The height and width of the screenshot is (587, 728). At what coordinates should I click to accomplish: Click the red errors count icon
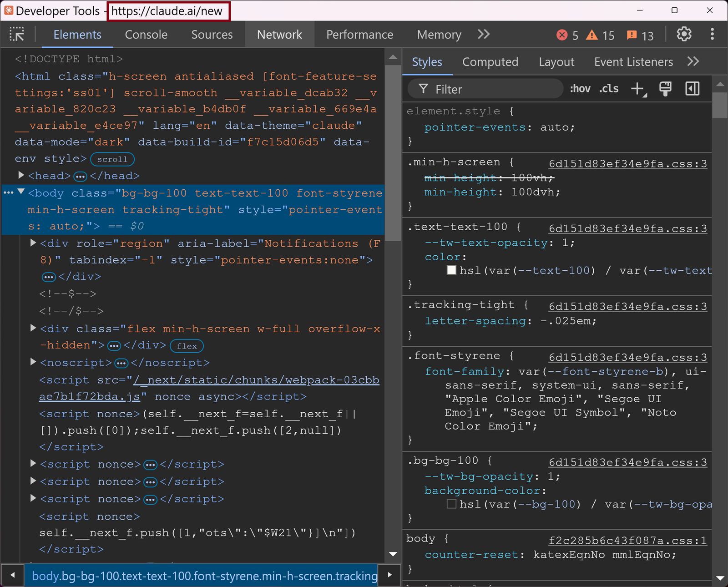click(562, 35)
